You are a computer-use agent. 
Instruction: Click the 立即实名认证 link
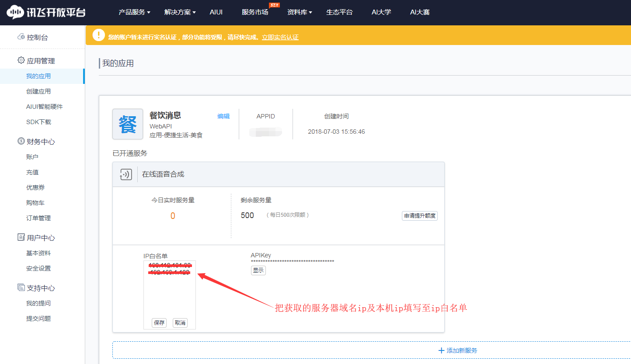click(280, 38)
